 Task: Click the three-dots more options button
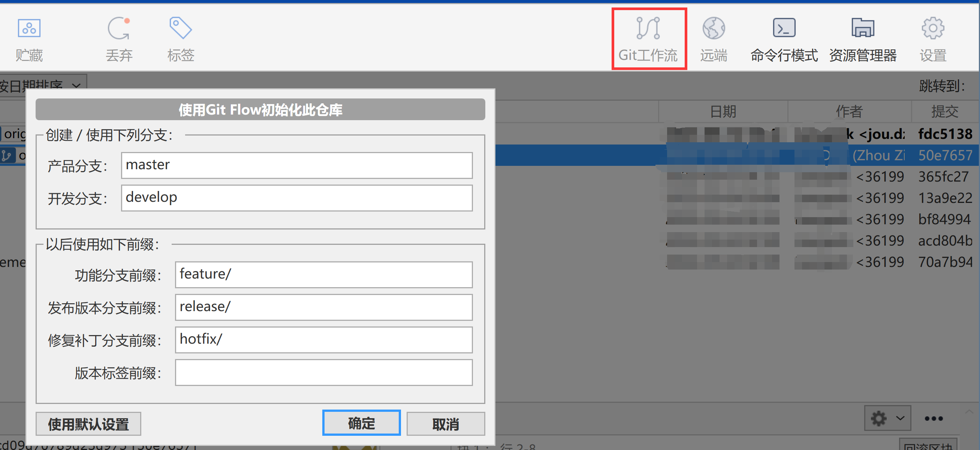tap(934, 419)
